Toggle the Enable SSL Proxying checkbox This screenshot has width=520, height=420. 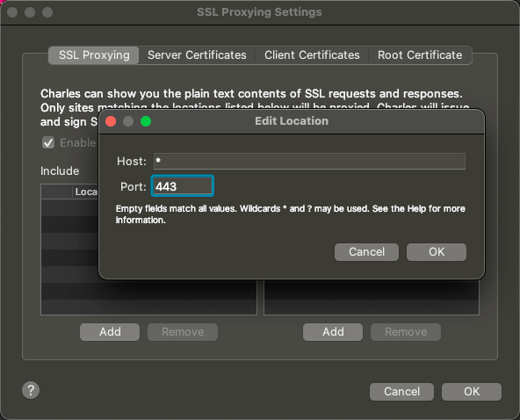pyautogui.click(x=48, y=143)
